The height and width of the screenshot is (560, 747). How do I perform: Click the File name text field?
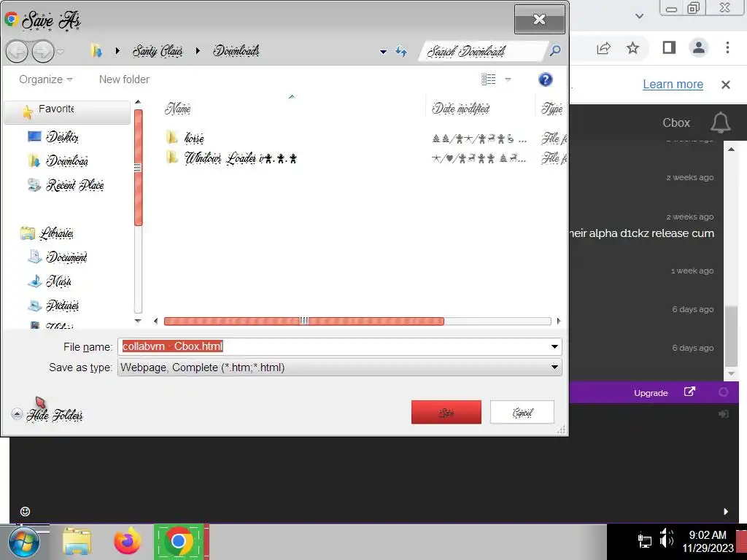[x=333, y=346]
